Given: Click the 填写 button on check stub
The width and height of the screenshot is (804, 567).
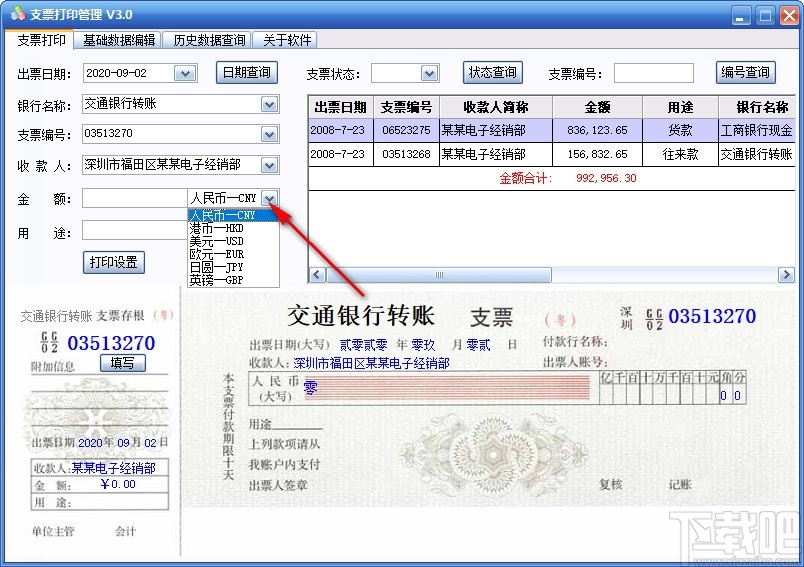Looking at the screenshot, I should pos(123,363).
